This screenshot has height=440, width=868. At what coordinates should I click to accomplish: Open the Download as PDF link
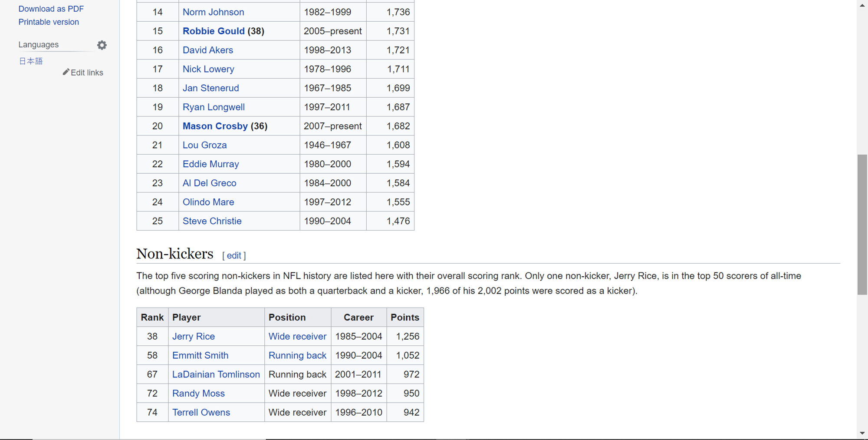click(51, 9)
